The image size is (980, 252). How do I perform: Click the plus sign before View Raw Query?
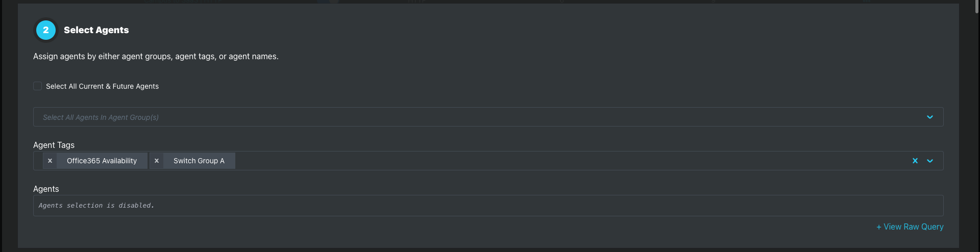coord(879,227)
